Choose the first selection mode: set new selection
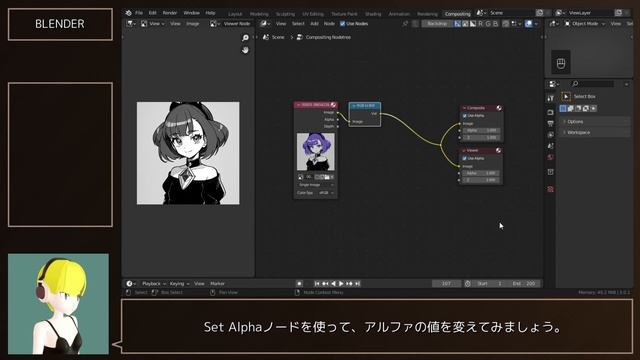 [x=563, y=109]
